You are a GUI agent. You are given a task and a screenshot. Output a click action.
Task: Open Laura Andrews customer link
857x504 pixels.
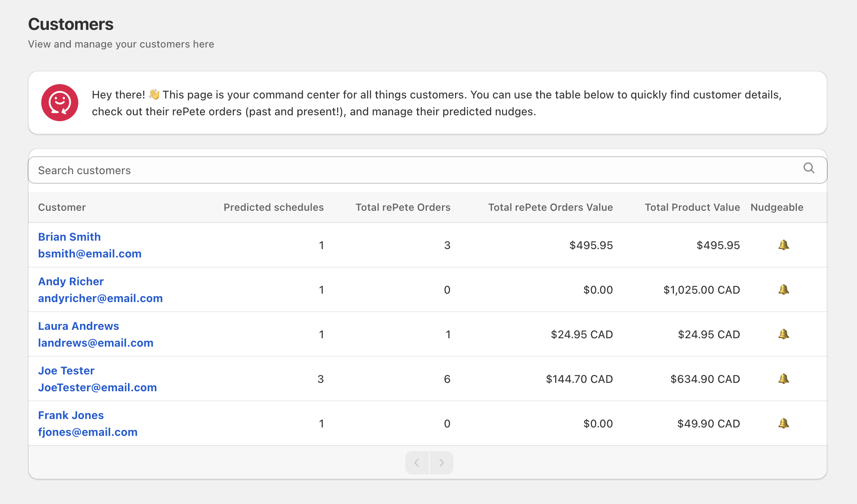(x=78, y=326)
